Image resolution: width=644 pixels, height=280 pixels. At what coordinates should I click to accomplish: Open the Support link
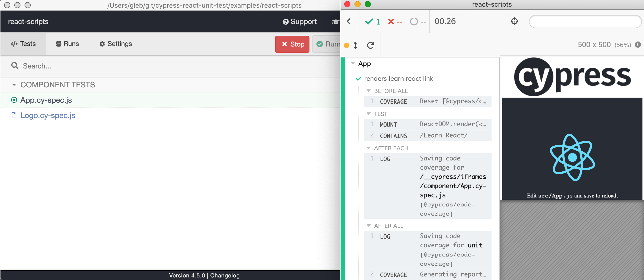click(300, 22)
